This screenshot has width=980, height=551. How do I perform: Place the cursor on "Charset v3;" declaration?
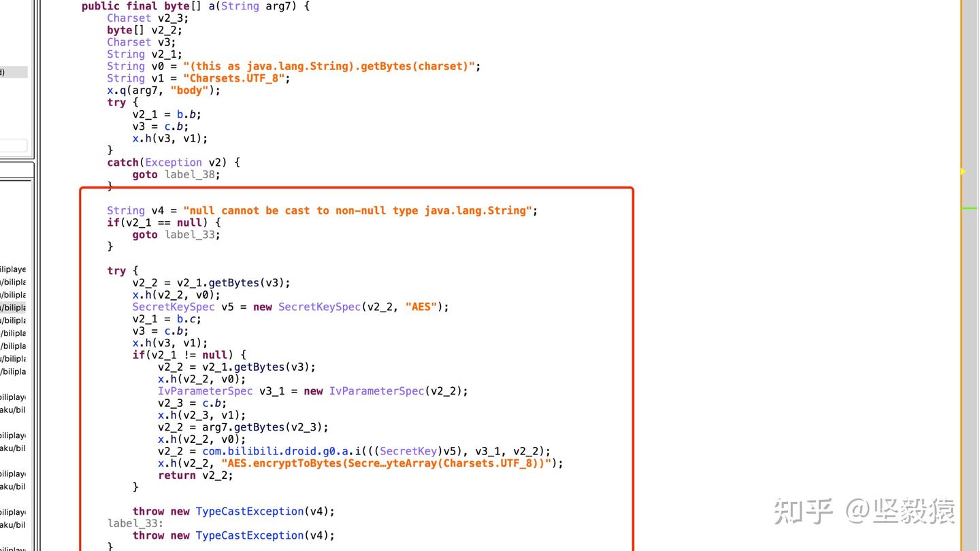pos(141,42)
